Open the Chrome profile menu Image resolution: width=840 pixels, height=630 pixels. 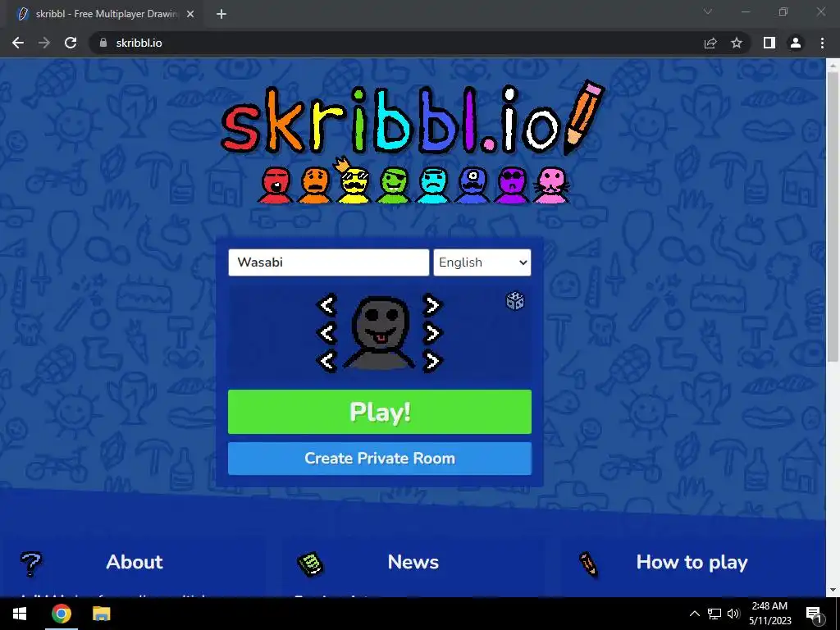click(796, 43)
